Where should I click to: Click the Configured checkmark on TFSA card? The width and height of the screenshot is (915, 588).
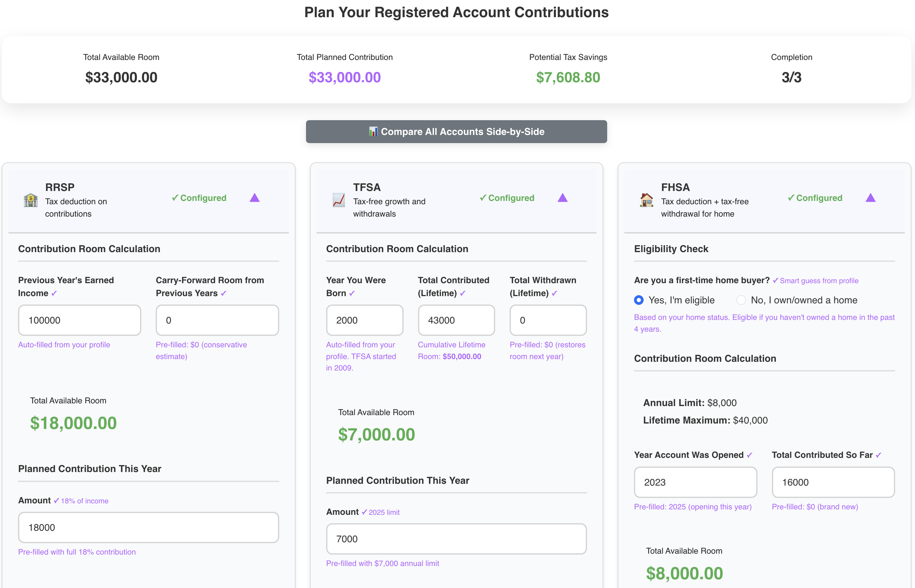(483, 198)
